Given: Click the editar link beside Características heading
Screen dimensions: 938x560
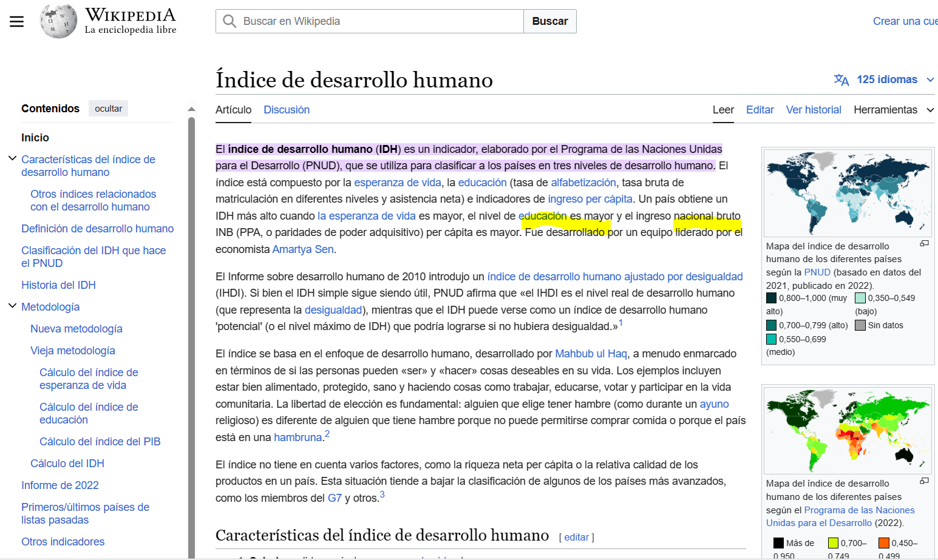Looking at the screenshot, I should point(576,538).
